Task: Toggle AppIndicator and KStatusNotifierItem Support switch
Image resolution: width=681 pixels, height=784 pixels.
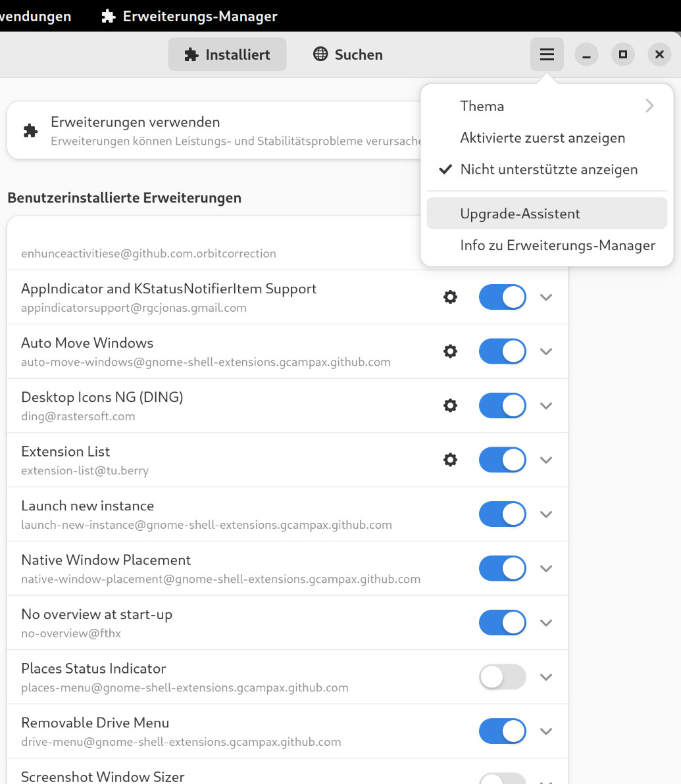Action: pyautogui.click(x=503, y=297)
